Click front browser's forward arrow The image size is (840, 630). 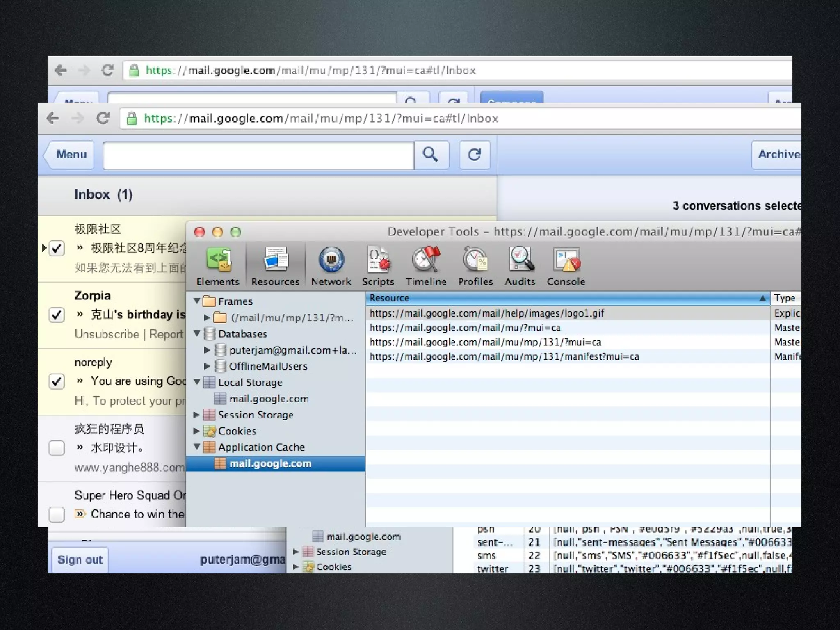(x=78, y=119)
